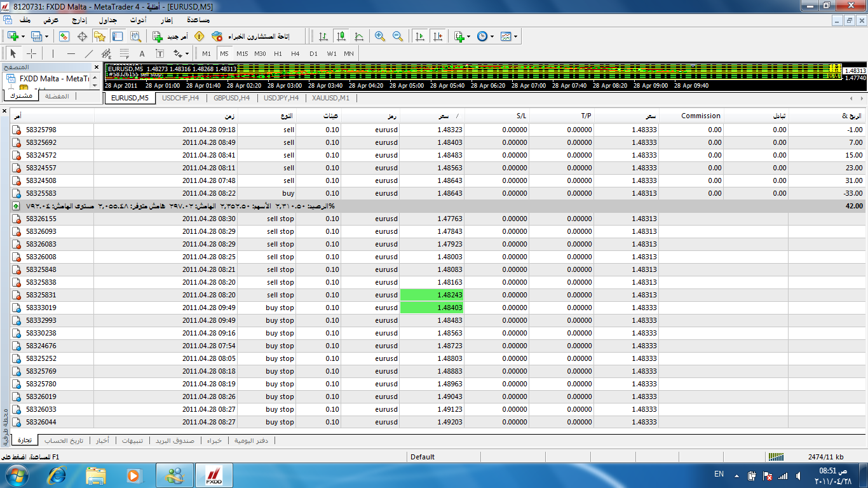The width and height of the screenshot is (868, 488).
Task: Switch to the USDCHF,H4 chart tab
Action: [x=180, y=98]
